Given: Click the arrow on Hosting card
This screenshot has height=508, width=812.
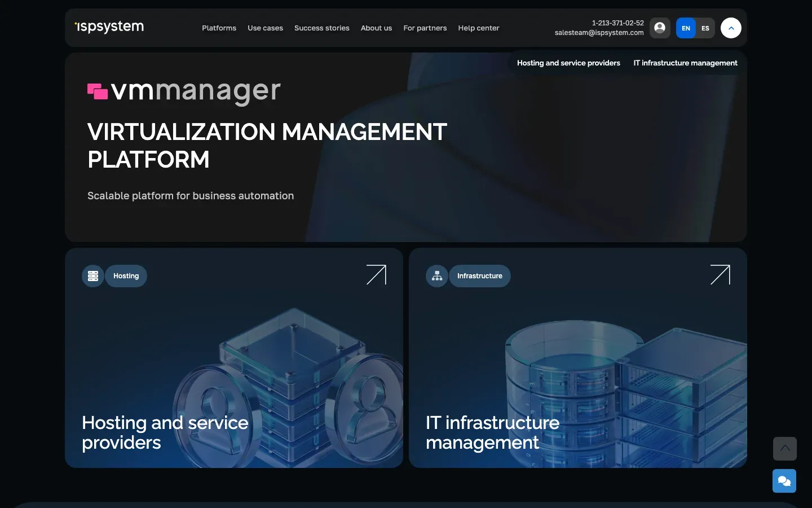Looking at the screenshot, I should pos(376,275).
